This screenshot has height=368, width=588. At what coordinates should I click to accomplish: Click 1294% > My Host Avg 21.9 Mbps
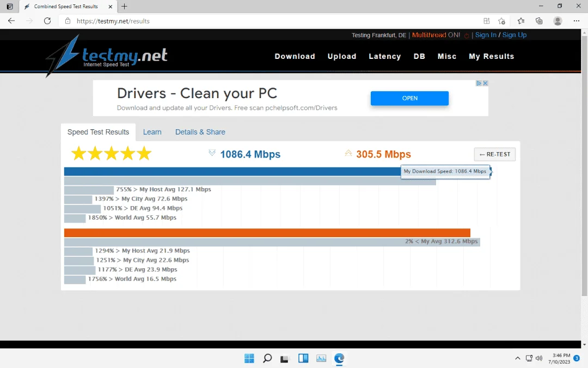142,251
